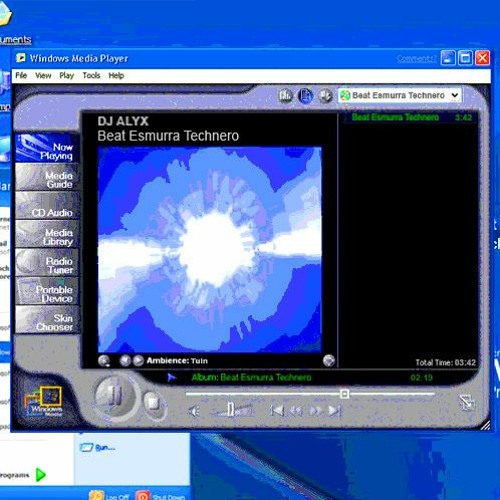
Task: Click the DJ ALYX artist name
Action: [123, 121]
